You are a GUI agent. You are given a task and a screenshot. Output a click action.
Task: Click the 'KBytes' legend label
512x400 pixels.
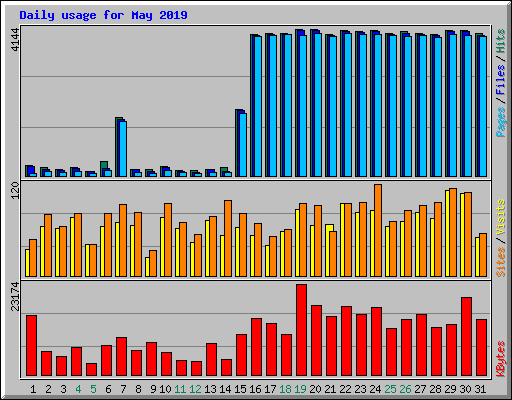501,359
